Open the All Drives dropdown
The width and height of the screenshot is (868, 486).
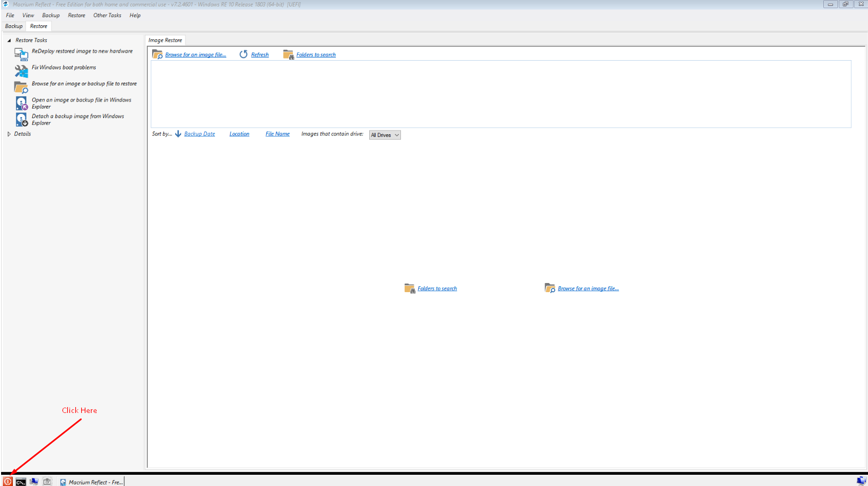[385, 135]
